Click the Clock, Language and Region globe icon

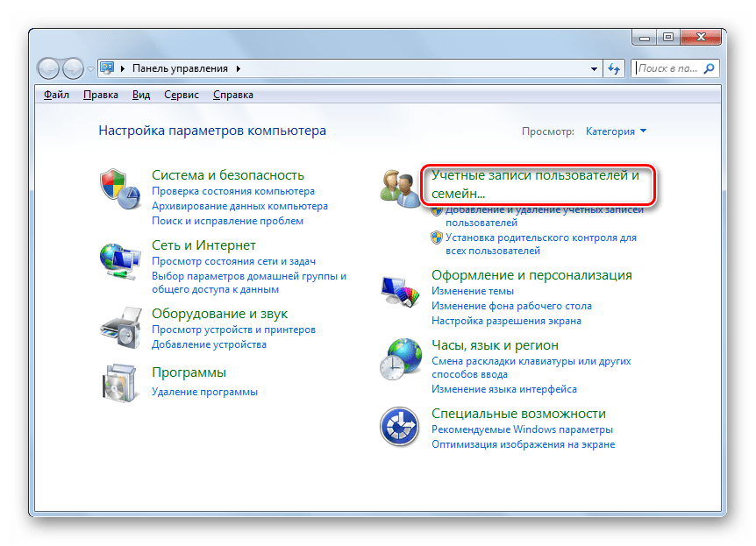(x=400, y=359)
